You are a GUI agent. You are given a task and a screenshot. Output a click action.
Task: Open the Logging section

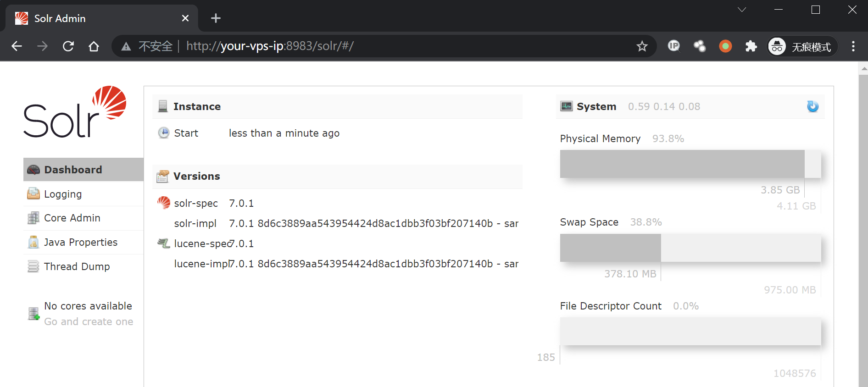[x=63, y=194]
